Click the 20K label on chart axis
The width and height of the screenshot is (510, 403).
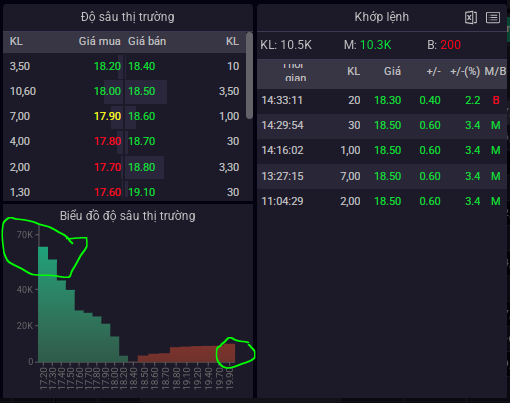(25, 326)
